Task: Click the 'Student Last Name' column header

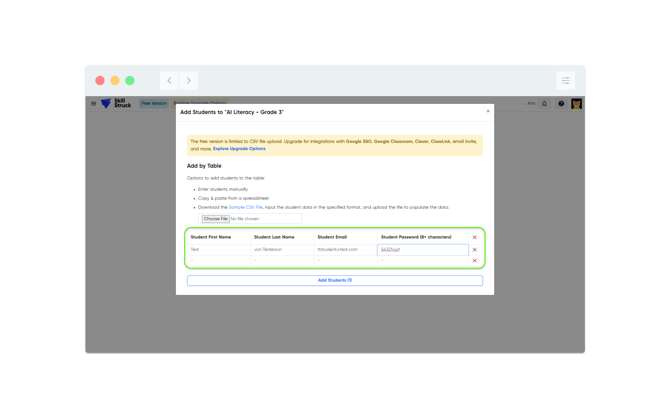Action: coord(274,237)
